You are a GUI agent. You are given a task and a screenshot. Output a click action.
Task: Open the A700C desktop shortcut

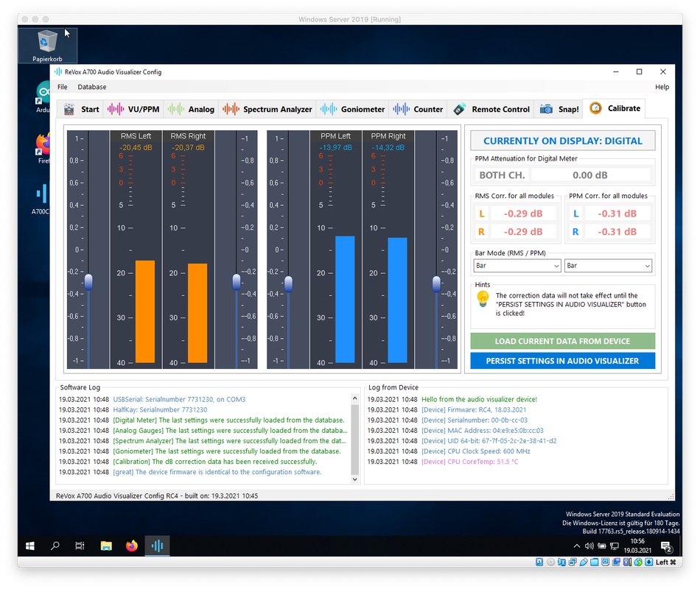click(41, 200)
